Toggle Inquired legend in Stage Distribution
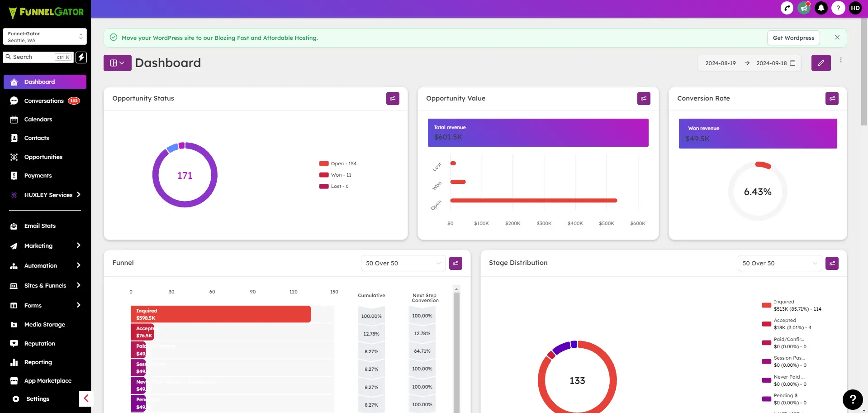Viewport: 868px width, 413px height. 791,305
